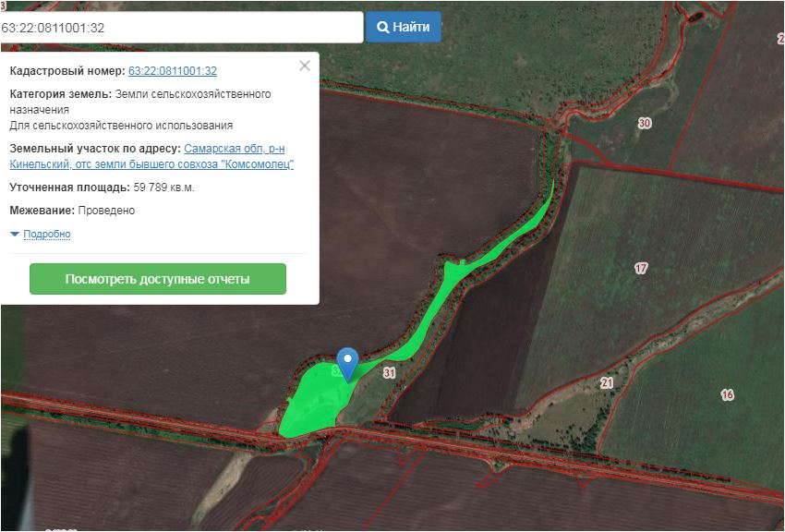Click the triangle arrow beside Подробно
Viewport: 785px width, 532px height.
pos(15,235)
